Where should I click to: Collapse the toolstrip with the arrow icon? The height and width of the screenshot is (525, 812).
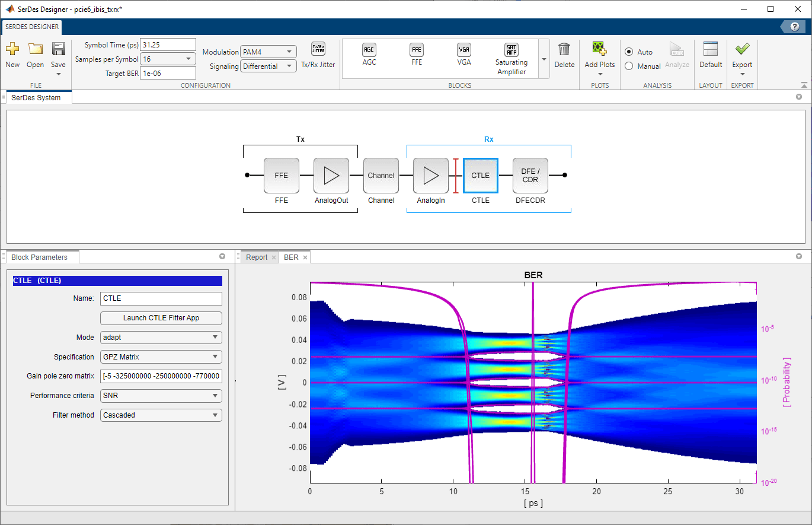click(804, 85)
